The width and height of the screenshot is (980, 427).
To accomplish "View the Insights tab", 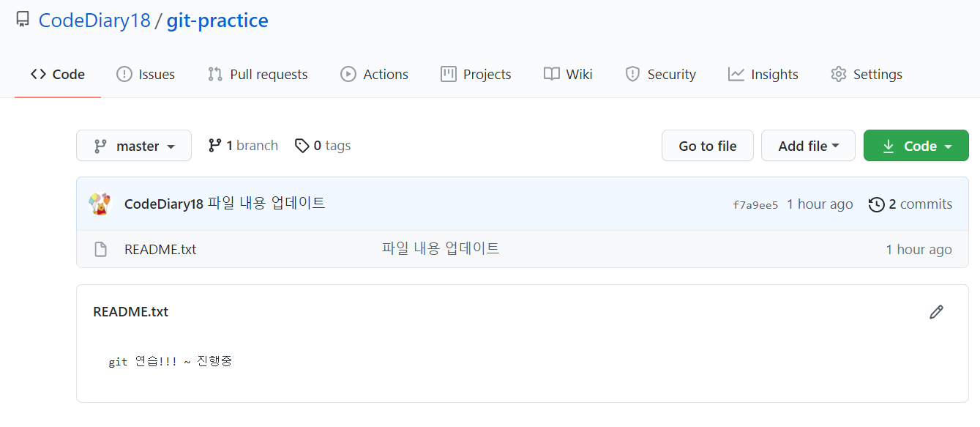I will coord(763,74).
